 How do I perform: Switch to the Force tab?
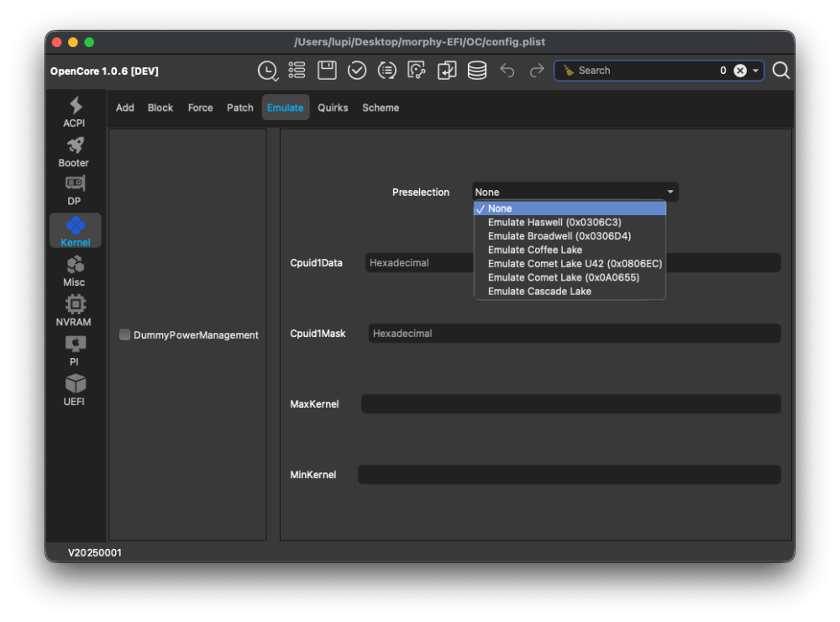coord(201,108)
